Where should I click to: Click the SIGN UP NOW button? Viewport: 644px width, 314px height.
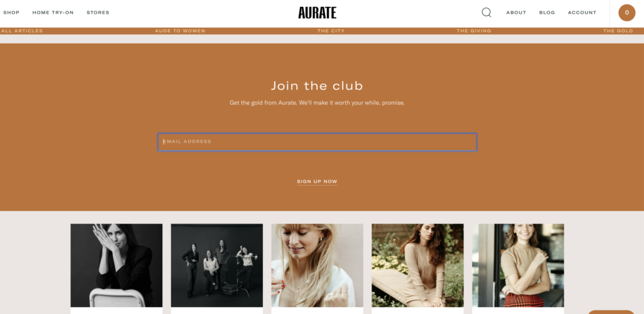tap(317, 182)
